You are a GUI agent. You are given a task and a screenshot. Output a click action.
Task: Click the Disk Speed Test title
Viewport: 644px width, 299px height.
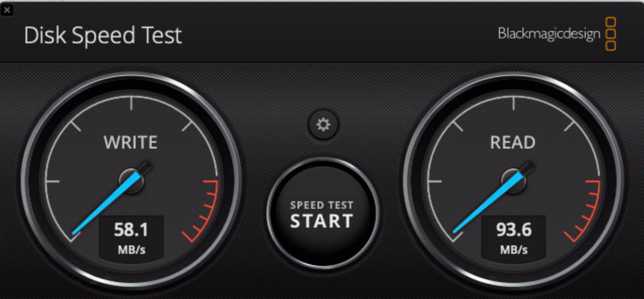[x=103, y=35]
